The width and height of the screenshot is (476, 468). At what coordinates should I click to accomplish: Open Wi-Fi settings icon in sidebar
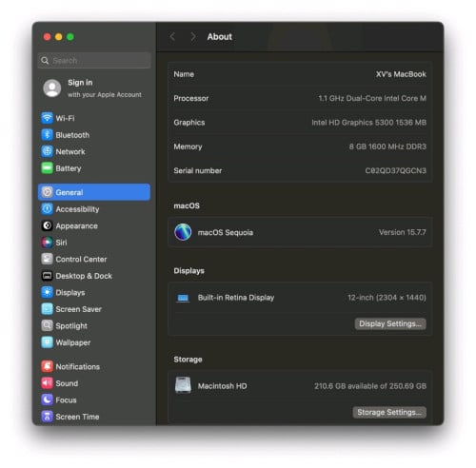coord(47,118)
